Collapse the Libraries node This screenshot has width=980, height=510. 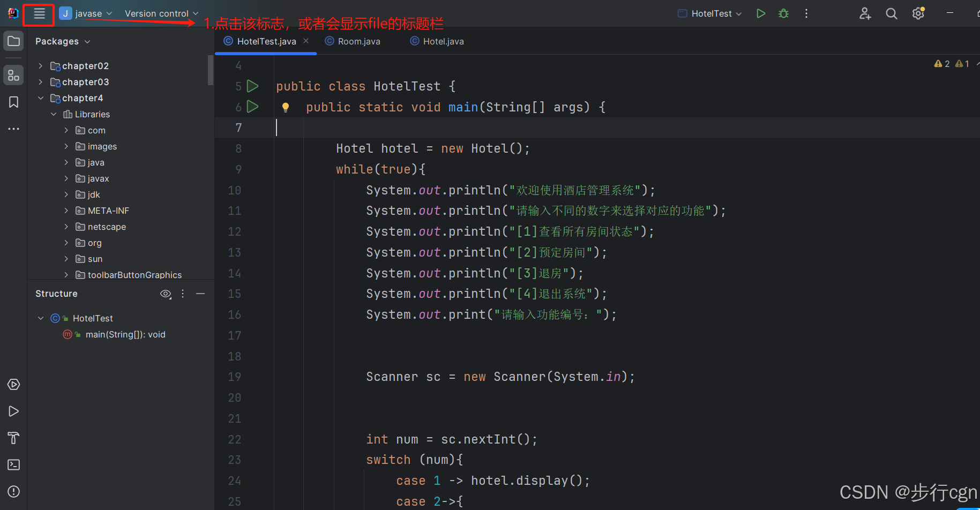pos(53,114)
